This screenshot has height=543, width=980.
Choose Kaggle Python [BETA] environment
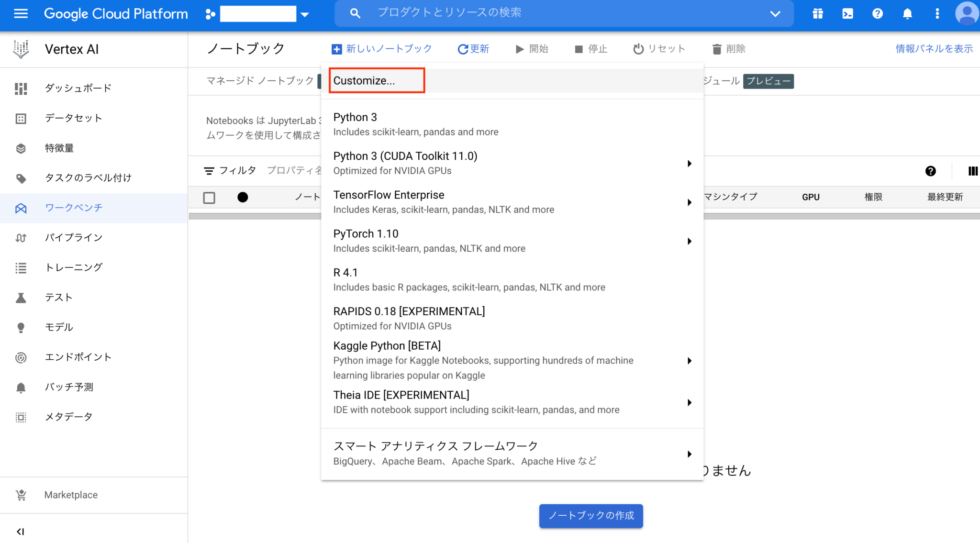[x=387, y=345]
